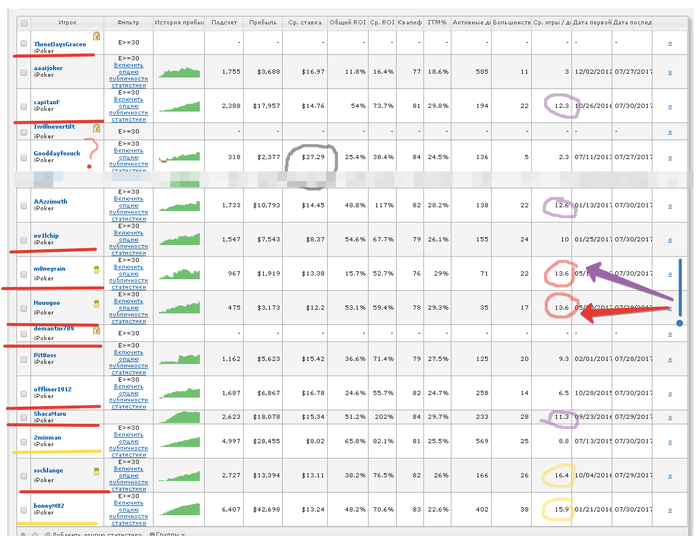Tick the checkbox for ev1lchip
This screenshot has width=700, height=542.
tap(24, 240)
